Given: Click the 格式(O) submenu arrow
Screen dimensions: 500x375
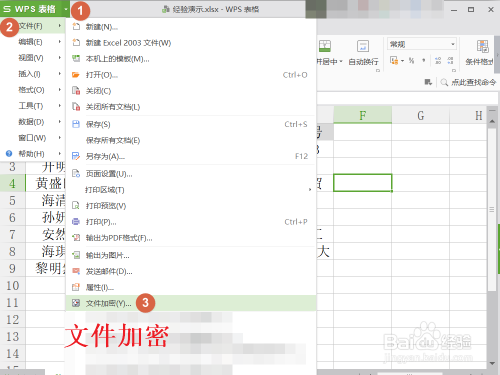Looking at the screenshot, I should pyautogui.click(x=60, y=90).
